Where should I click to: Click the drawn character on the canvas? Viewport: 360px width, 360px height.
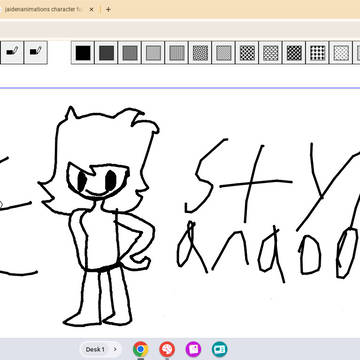coord(100,217)
